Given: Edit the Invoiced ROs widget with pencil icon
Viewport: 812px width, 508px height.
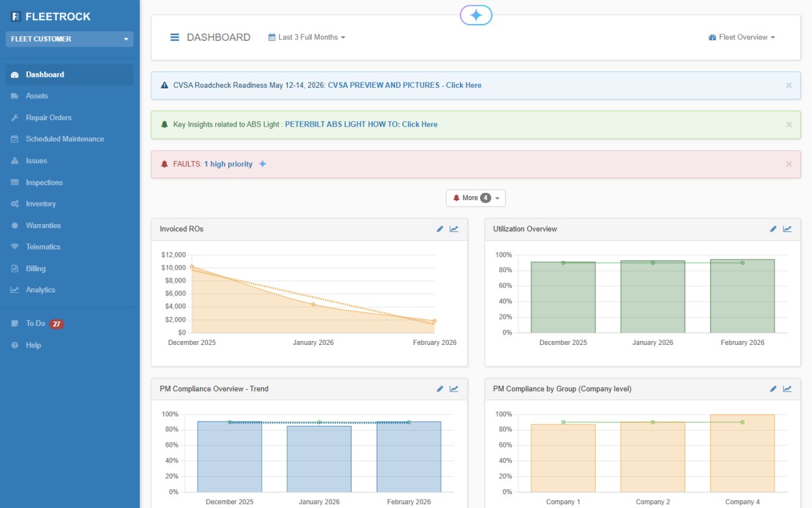Looking at the screenshot, I should click(440, 229).
